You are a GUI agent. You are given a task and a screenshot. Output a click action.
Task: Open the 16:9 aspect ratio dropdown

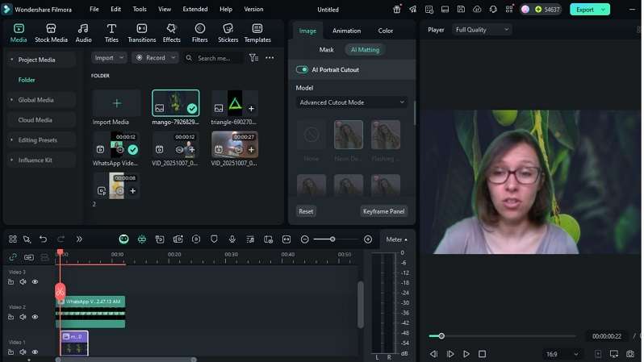pyautogui.click(x=562, y=354)
